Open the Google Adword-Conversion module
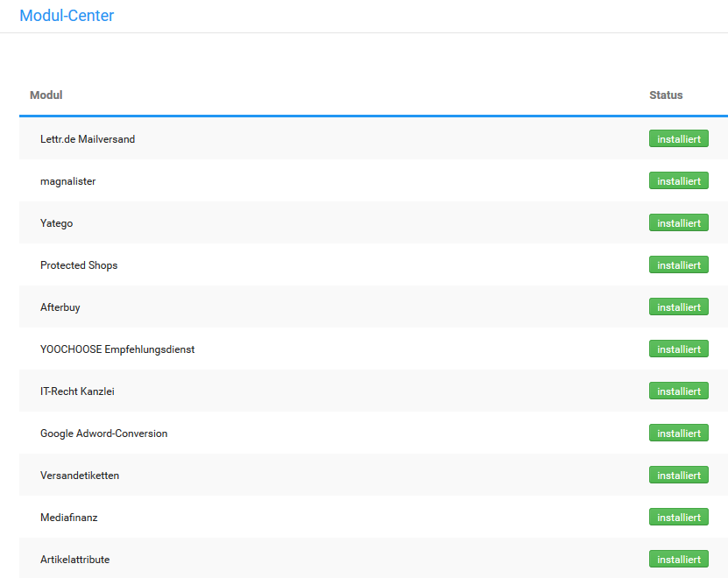 (x=103, y=433)
